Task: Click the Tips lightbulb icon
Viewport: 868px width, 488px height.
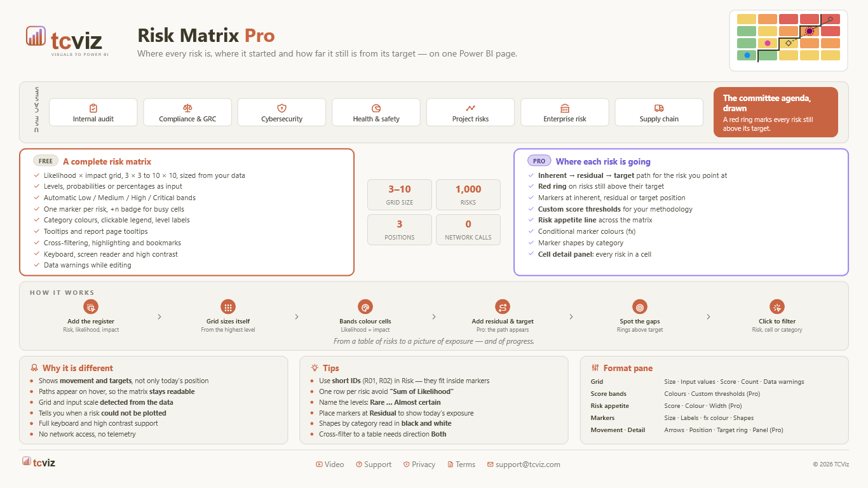Action: [315, 368]
